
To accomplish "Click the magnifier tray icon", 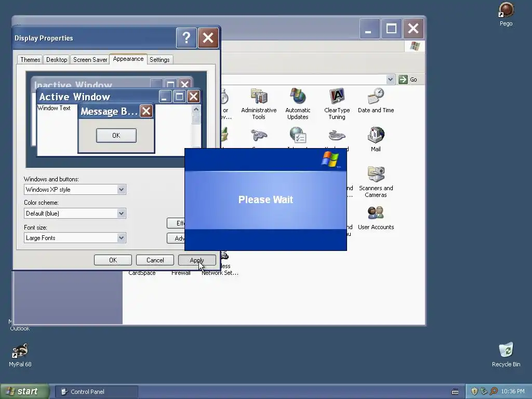I will coord(494,391).
